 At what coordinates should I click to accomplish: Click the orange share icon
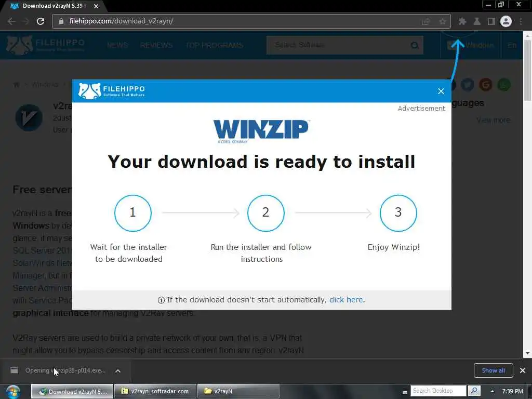(x=486, y=85)
